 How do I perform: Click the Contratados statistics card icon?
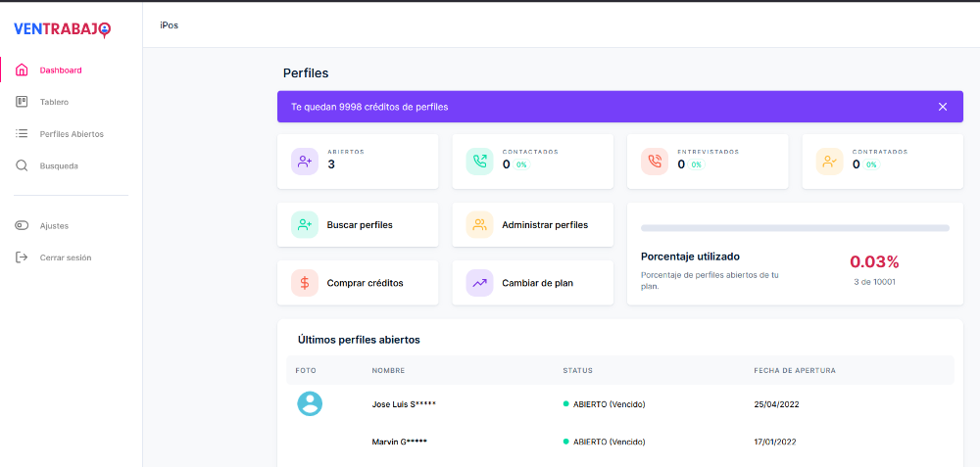point(829,162)
